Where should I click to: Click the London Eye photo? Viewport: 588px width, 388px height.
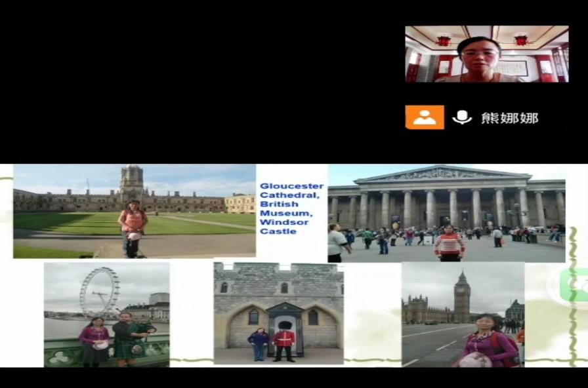click(x=106, y=315)
